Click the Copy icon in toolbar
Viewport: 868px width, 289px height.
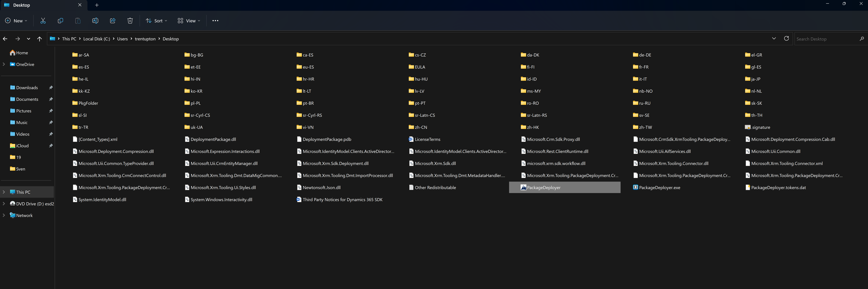(60, 21)
